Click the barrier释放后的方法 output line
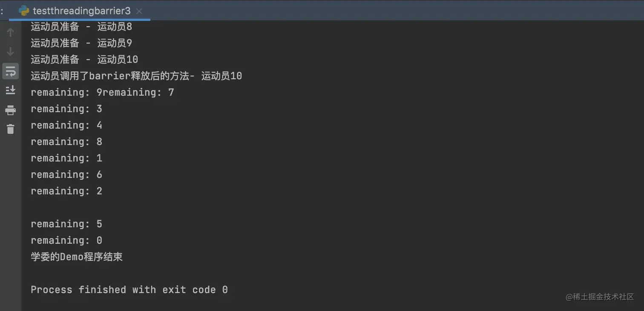Viewport: 644px width, 311px height. (136, 76)
